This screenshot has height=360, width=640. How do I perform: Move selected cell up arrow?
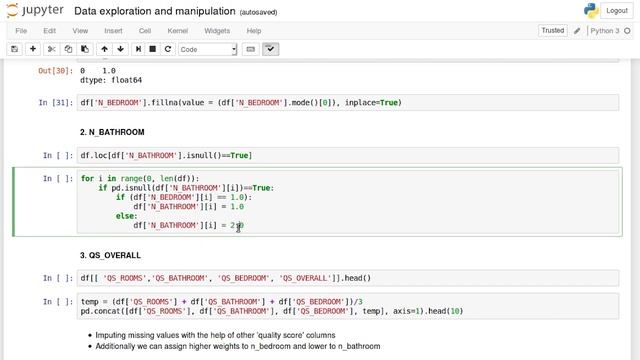pos(104,49)
